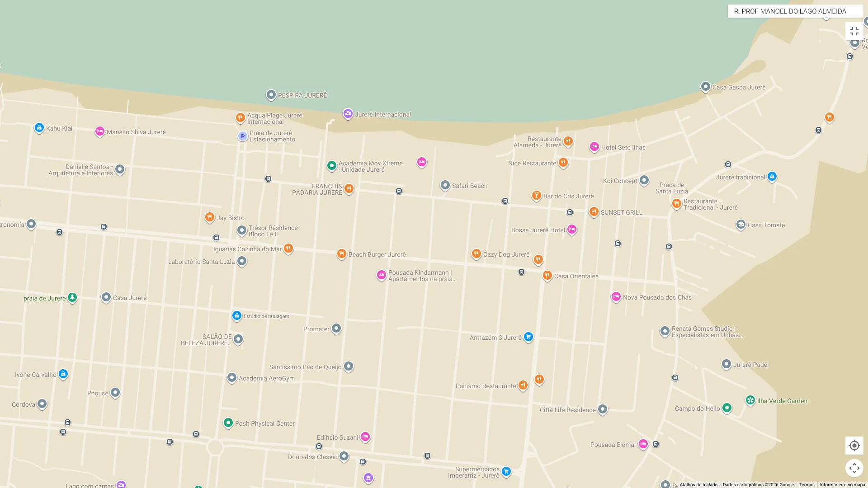
Task: Open the Termos link
Action: click(807, 484)
